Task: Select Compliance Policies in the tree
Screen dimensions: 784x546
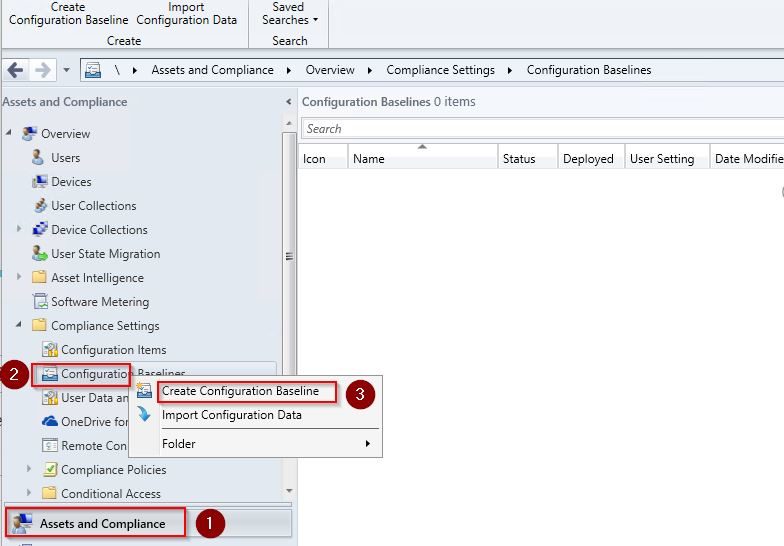Action: point(114,470)
